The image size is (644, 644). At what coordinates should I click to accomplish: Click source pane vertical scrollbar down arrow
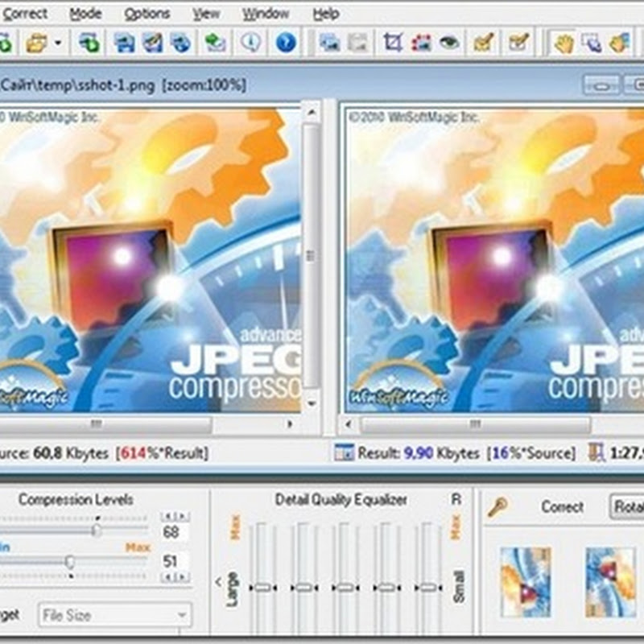[x=312, y=404]
